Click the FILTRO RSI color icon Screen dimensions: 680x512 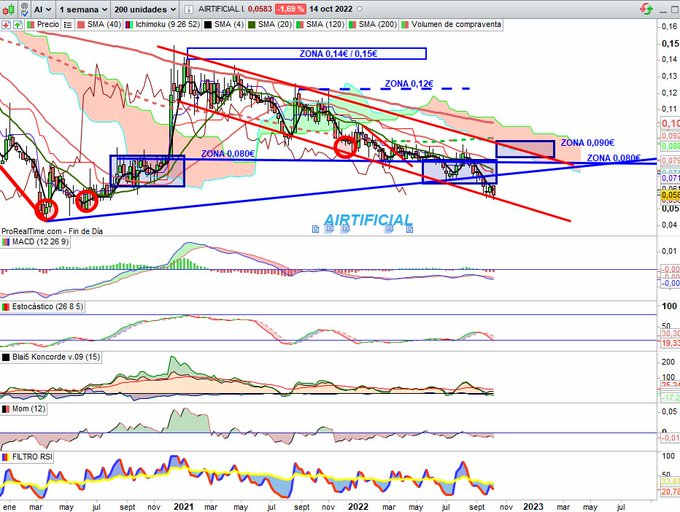(6, 457)
